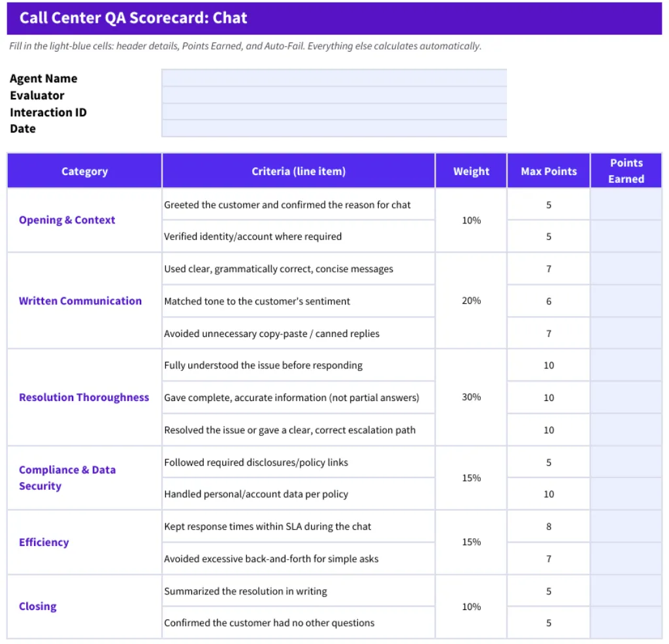This screenshot has width=669, height=644.
Task: Click the Agent Name input cell
Action: pyautogui.click(x=334, y=78)
